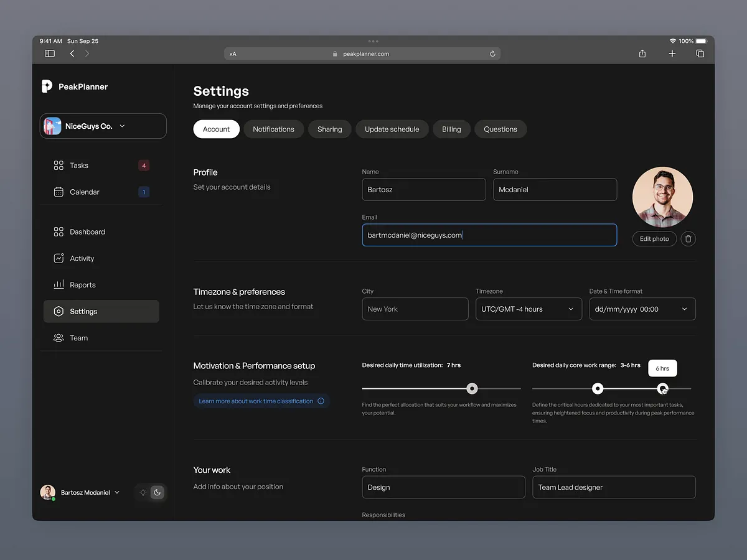Image resolution: width=747 pixels, height=560 pixels.
Task: Expand the Date & Time format dropdown
Action: [642, 309]
